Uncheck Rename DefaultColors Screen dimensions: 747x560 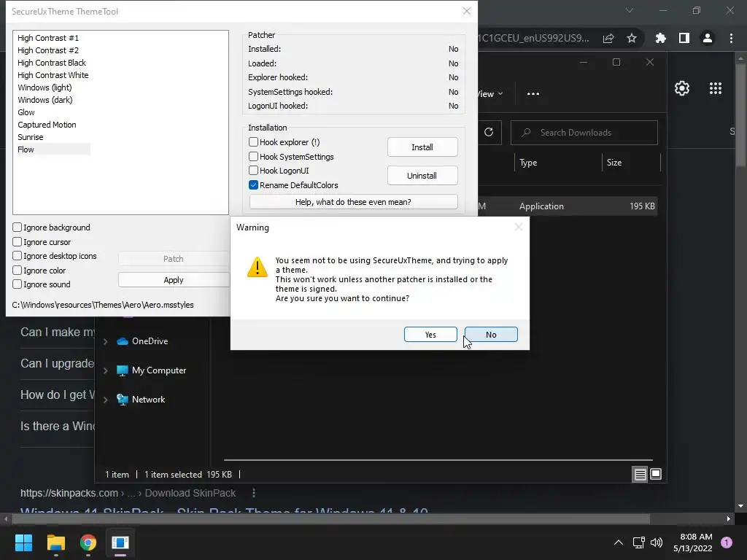253,184
